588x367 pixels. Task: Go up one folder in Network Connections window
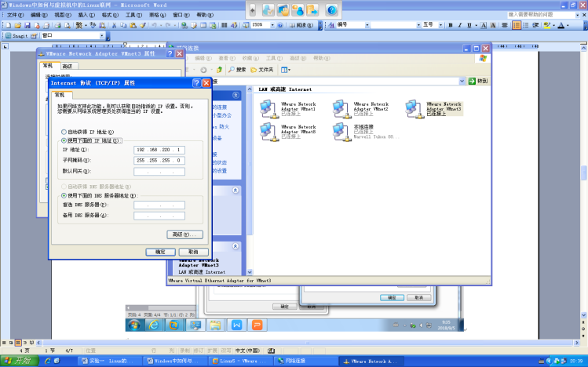[x=219, y=70]
